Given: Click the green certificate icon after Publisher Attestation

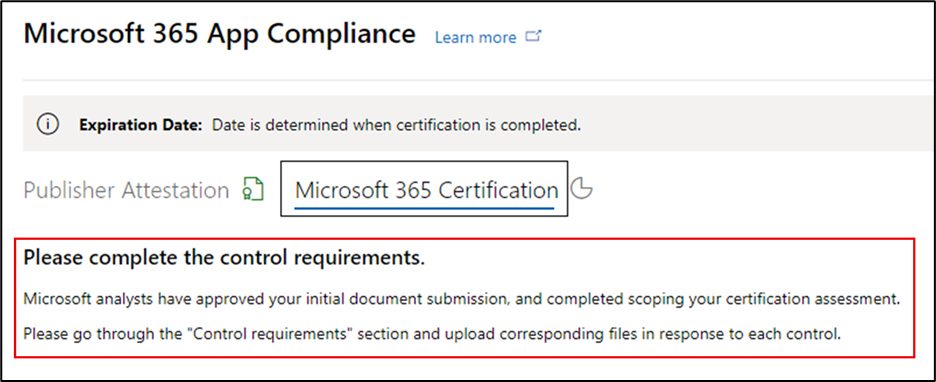Looking at the screenshot, I should (x=254, y=189).
